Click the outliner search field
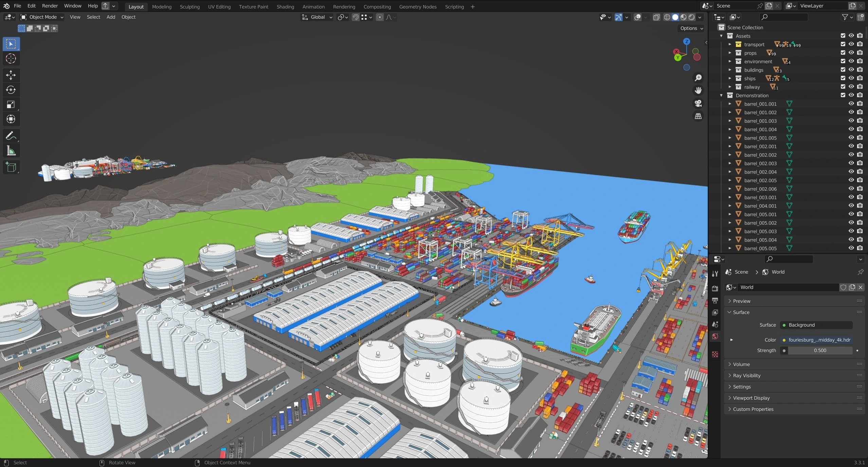868x467 pixels. (x=783, y=17)
